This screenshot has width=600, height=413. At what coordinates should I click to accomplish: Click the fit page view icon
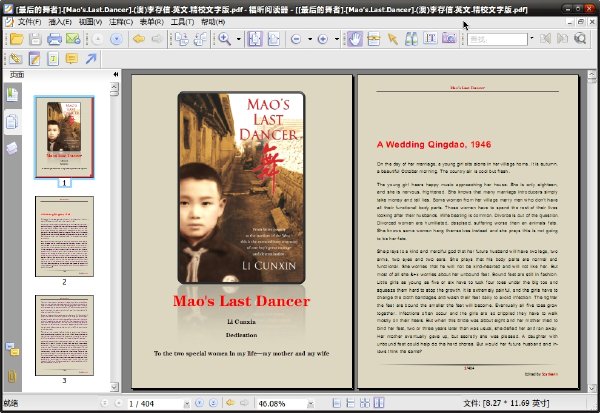coord(254,39)
